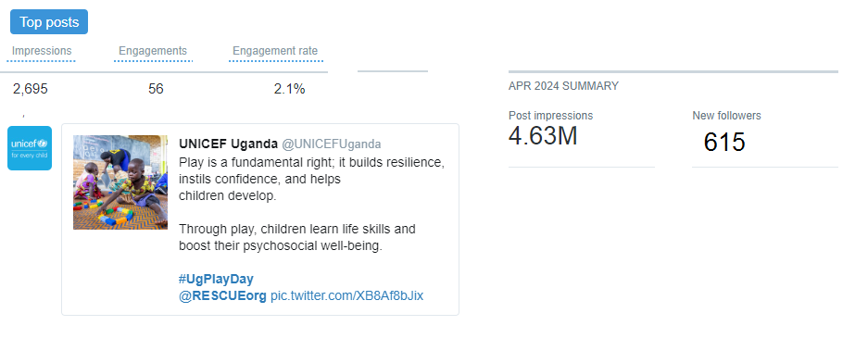Click the UNICEF for every child avatar
Image resolution: width=868 pixels, height=338 pixels.
tap(30, 148)
